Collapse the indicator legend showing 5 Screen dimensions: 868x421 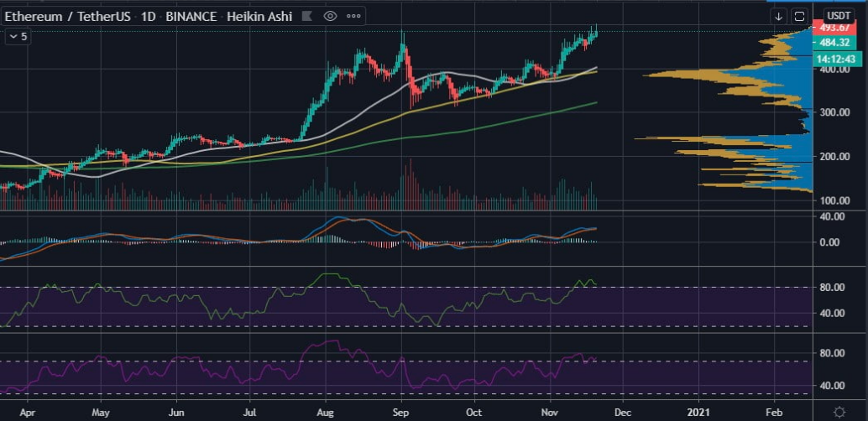click(x=18, y=37)
